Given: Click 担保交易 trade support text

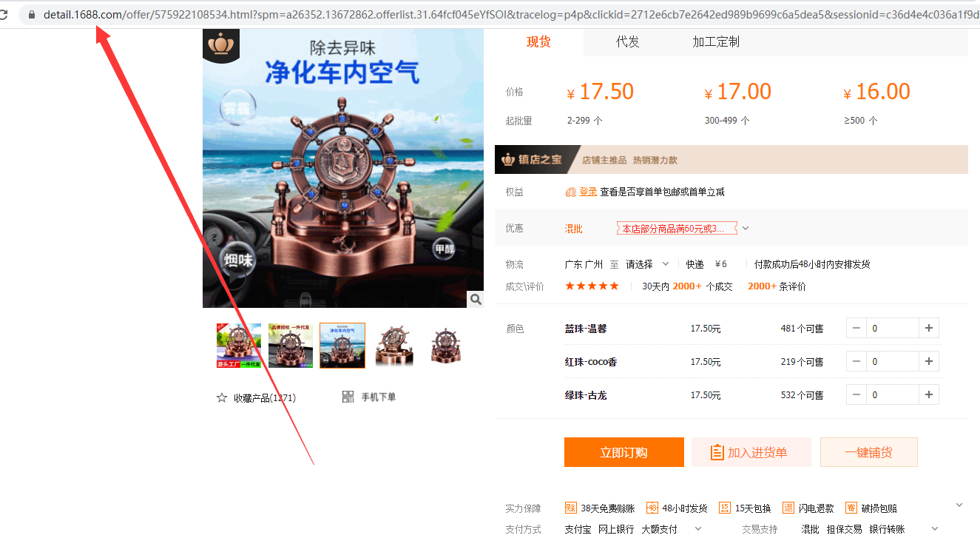Looking at the screenshot, I should pos(844,529).
